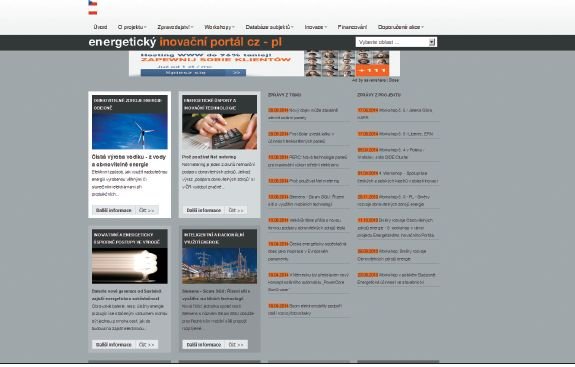Viewport: 575px width, 367px height.
Task: Click 'Další informace' in the wind turbine card
Action: click(x=114, y=210)
